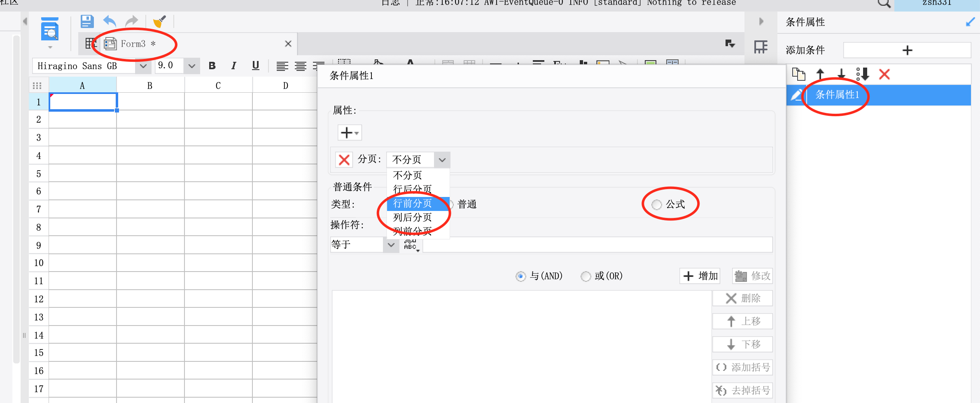
Task: Click the 修改 button
Action: [753, 276]
